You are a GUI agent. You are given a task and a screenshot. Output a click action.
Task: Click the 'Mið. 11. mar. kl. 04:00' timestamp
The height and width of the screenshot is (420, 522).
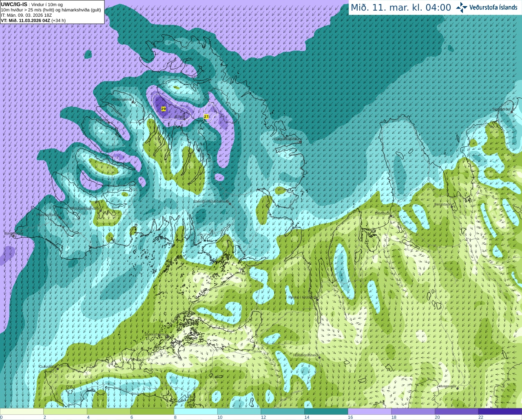click(x=401, y=8)
